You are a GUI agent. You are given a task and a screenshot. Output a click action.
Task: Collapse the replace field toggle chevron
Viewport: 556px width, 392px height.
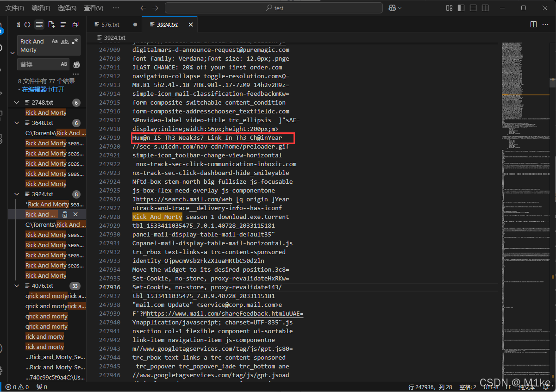pyautogui.click(x=12, y=53)
